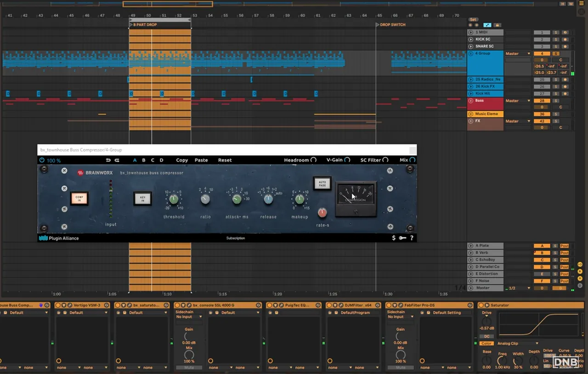Image resolution: width=588 pixels, height=374 pixels.
Task: Unfold the KICK SC track
Action: (471, 40)
